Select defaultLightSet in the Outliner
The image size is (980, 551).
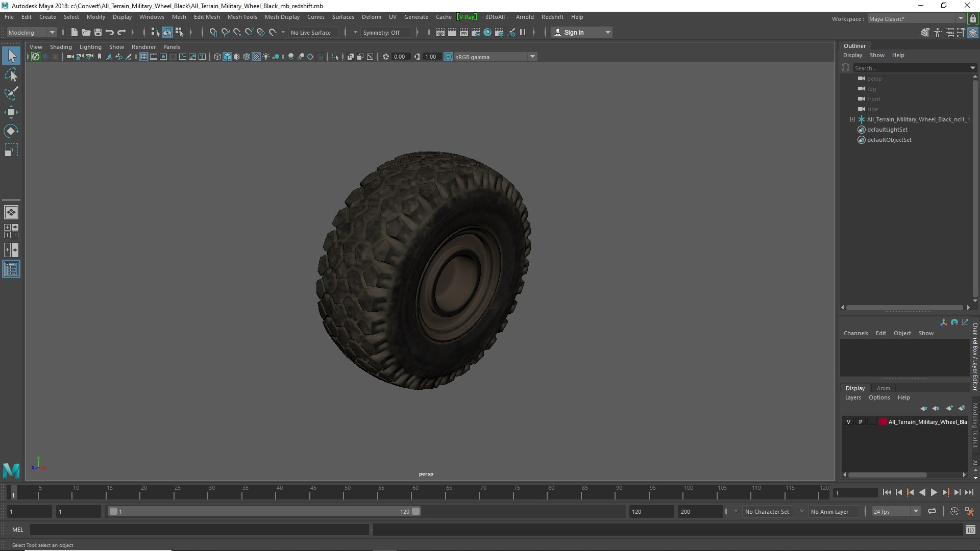click(x=887, y=130)
